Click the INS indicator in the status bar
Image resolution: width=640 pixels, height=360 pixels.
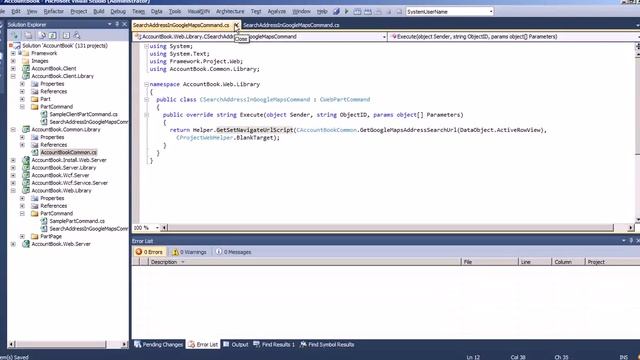(x=623, y=357)
